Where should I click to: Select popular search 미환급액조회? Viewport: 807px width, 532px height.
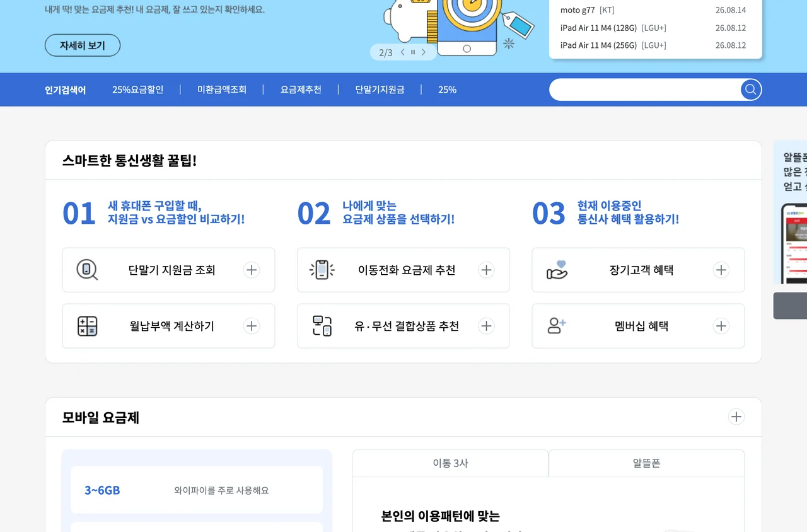pyautogui.click(x=222, y=90)
